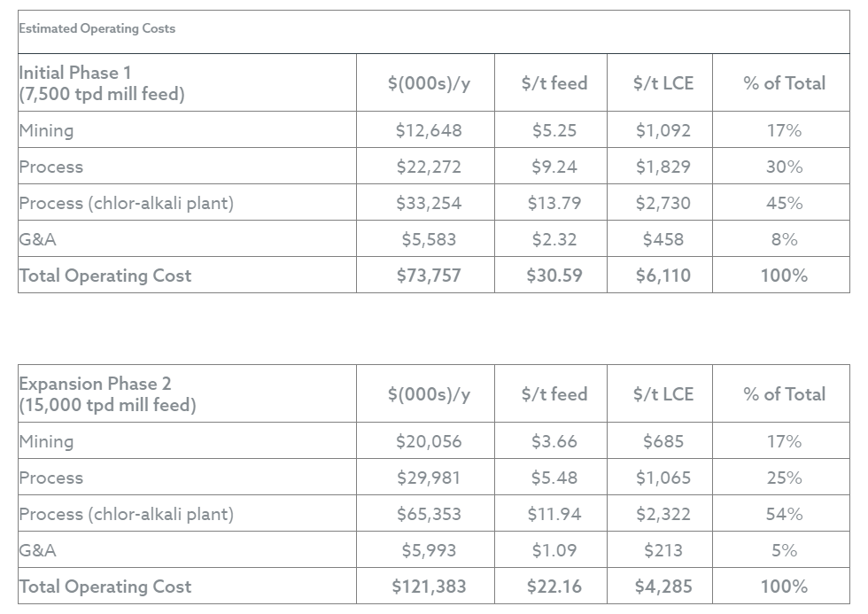Image resolution: width=868 pixels, height=614 pixels.
Task: Select the $33,254 chlor-alkali plant value
Action: tap(429, 203)
